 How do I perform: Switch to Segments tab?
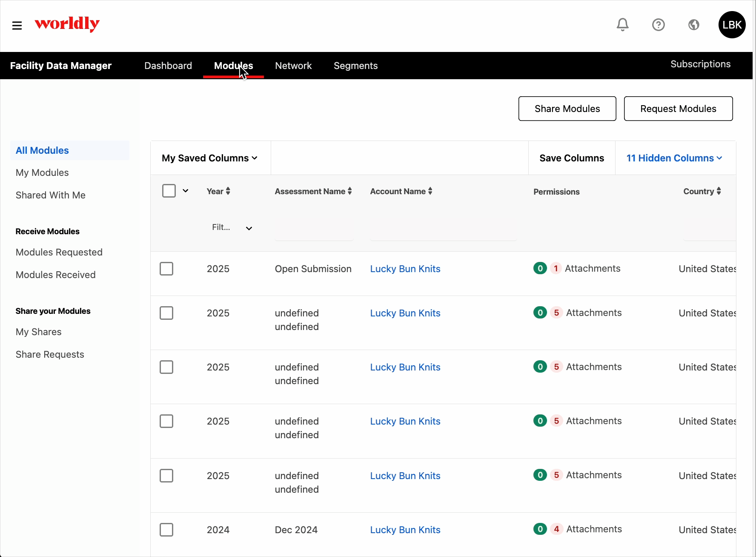[356, 66]
